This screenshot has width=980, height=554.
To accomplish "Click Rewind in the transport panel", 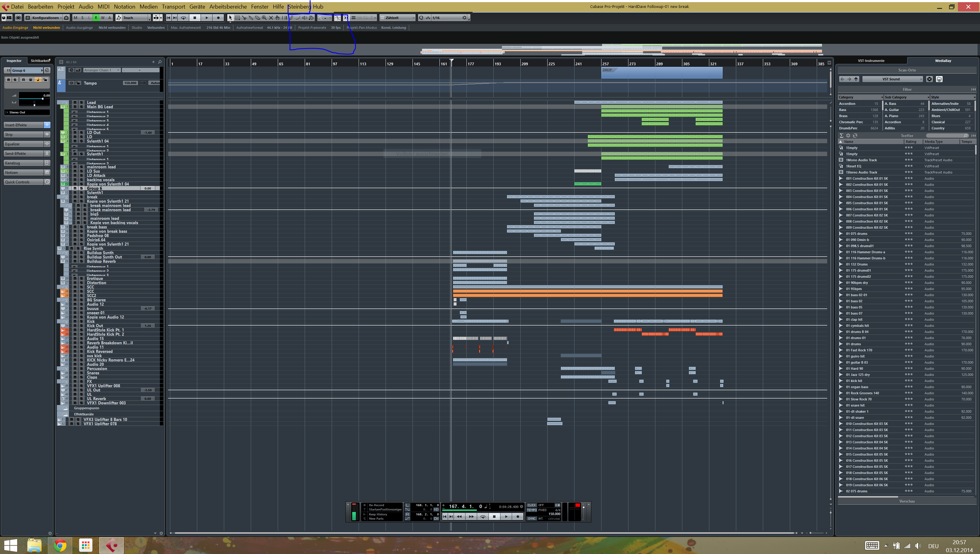I will pyautogui.click(x=459, y=517).
